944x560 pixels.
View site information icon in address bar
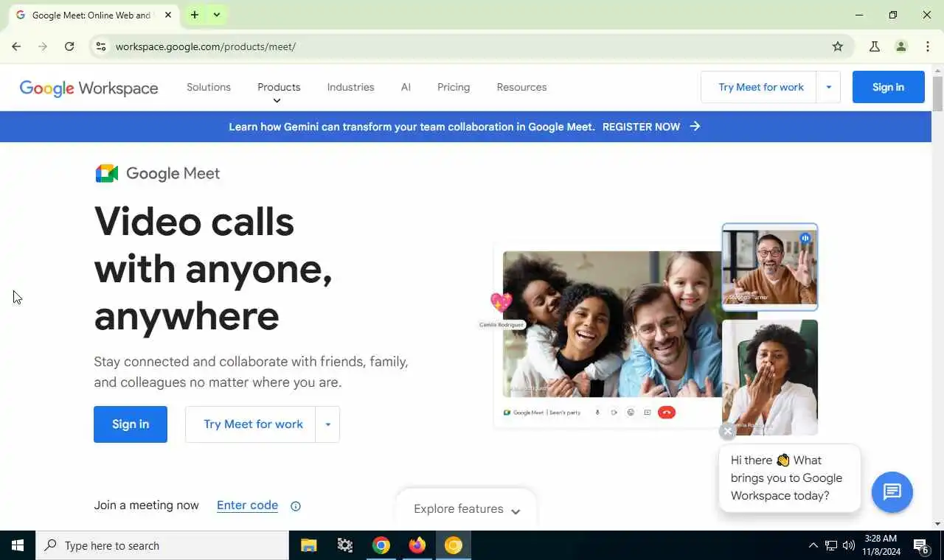pyautogui.click(x=101, y=46)
